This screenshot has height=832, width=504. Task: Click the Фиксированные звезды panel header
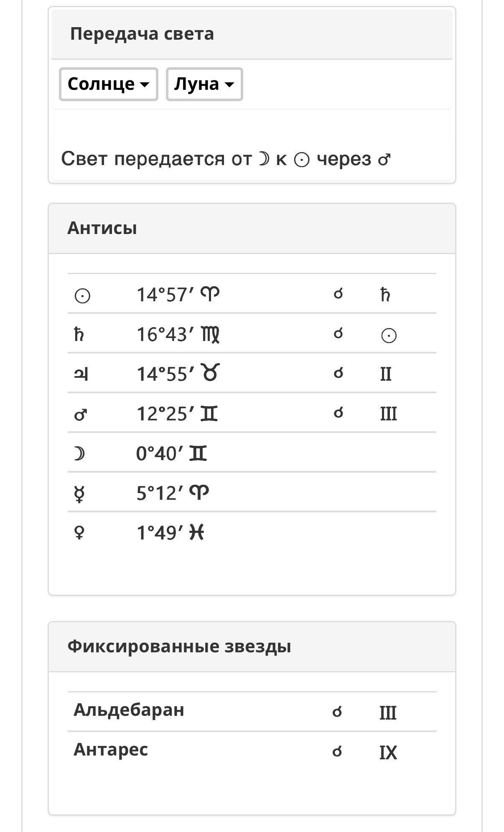252,647
